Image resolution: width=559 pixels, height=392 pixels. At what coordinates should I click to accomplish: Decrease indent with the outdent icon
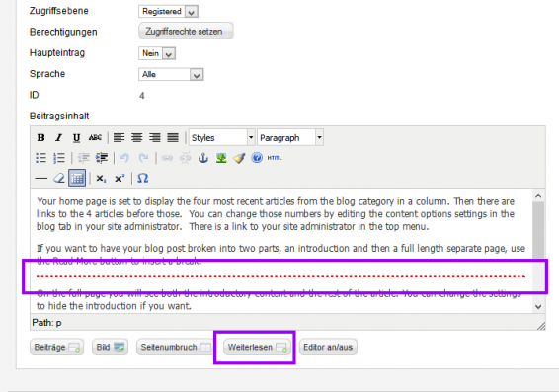[x=84, y=158]
